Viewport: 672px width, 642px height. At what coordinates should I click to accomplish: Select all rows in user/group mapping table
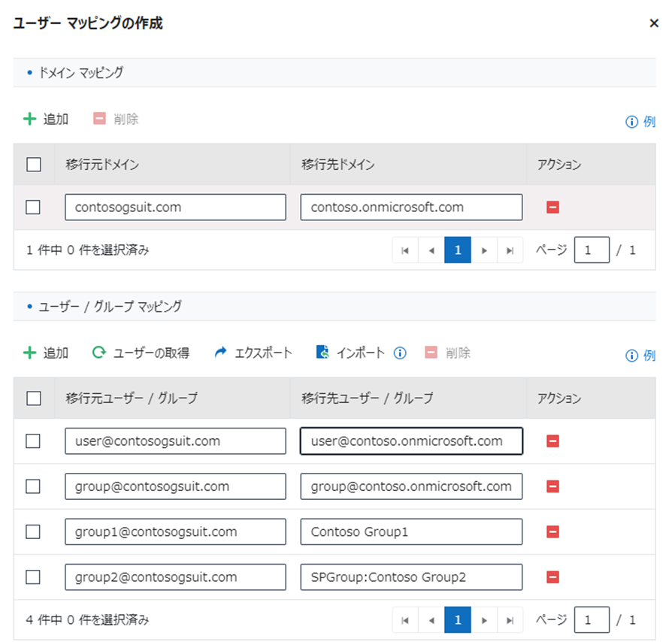point(34,398)
